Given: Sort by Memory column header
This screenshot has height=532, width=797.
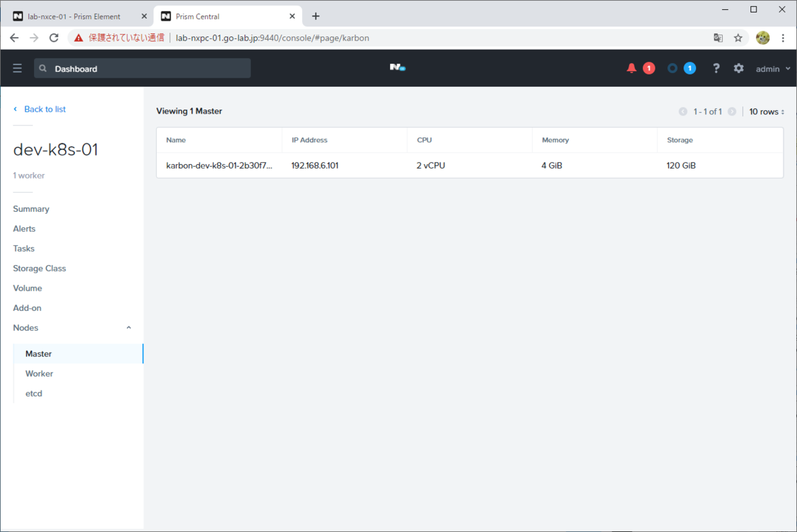Looking at the screenshot, I should (x=555, y=140).
